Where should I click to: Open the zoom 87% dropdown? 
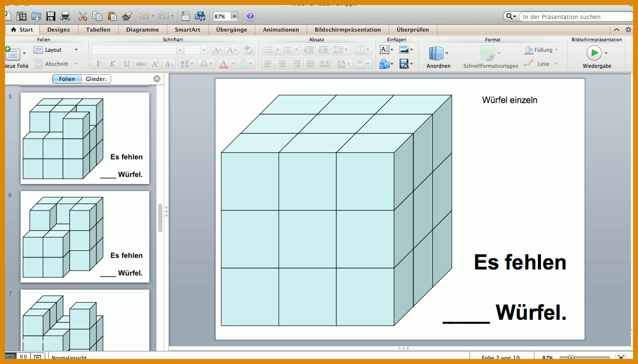pos(234,17)
